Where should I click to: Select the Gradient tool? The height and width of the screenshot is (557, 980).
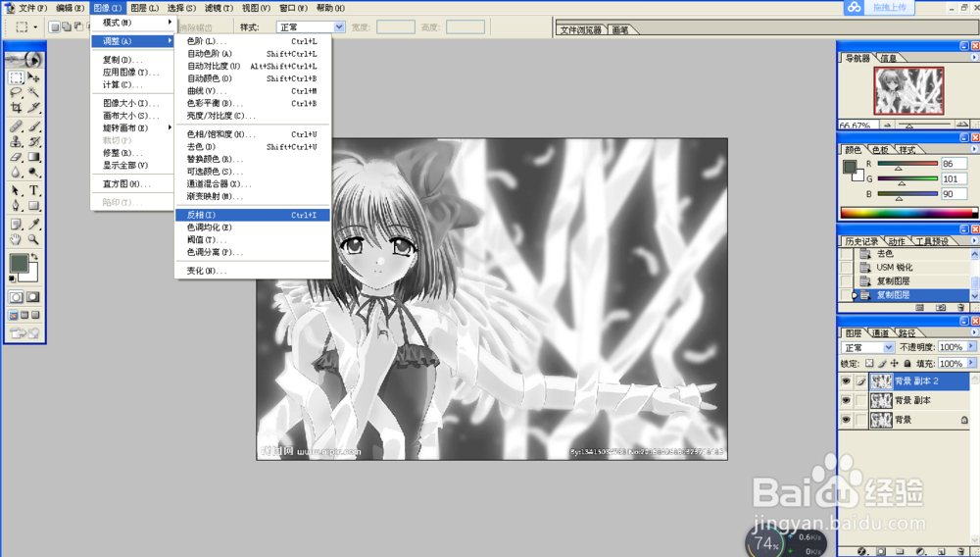coord(33,157)
